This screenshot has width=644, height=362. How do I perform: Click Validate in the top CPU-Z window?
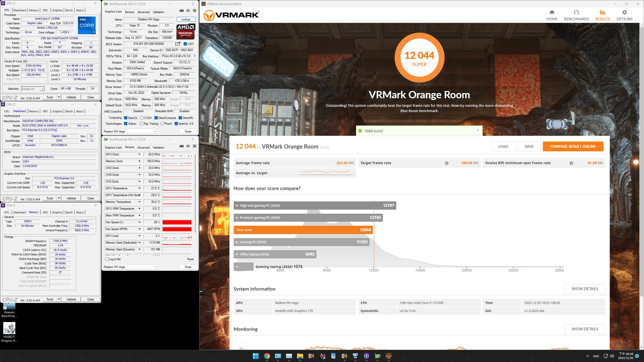[x=71, y=97]
